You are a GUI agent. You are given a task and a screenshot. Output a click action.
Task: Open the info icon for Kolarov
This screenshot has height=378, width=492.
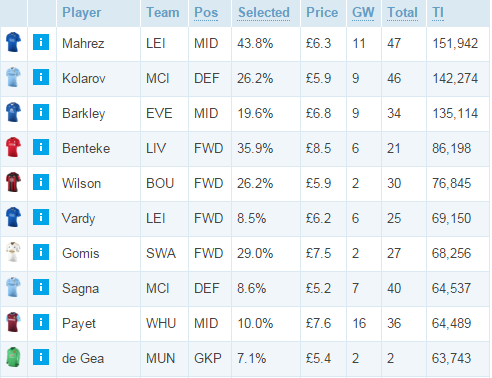[41, 77]
